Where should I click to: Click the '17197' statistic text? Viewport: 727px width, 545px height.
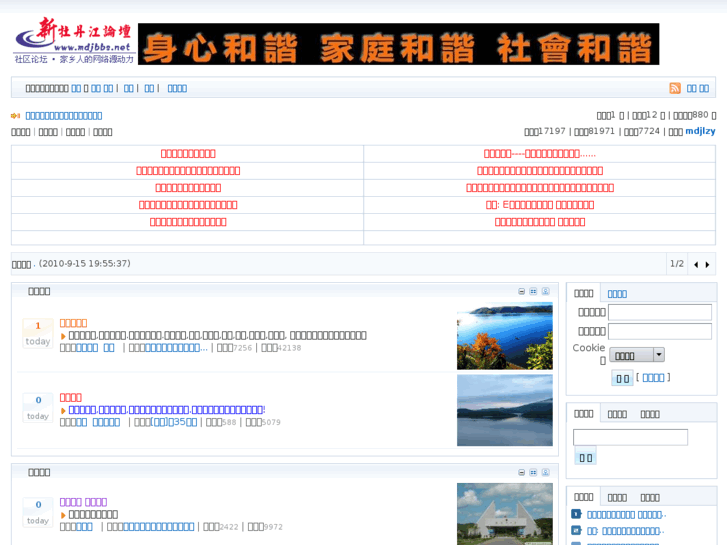click(x=552, y=131)
